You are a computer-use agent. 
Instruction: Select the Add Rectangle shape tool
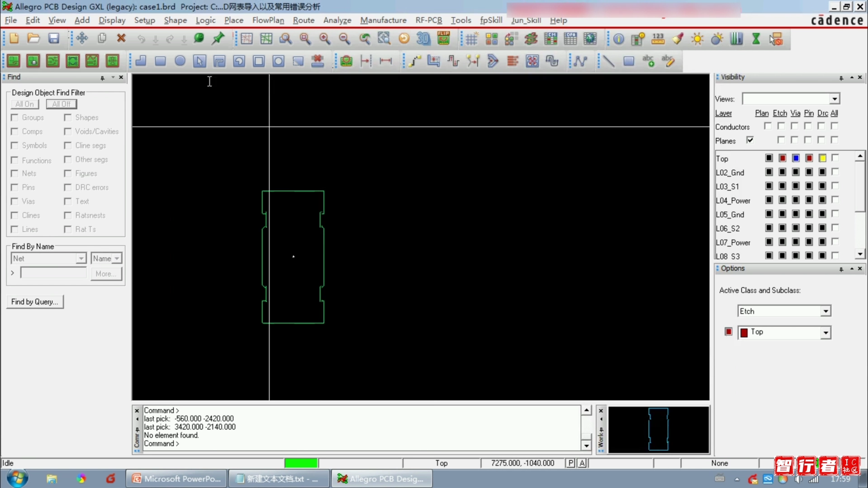point(160,61)
